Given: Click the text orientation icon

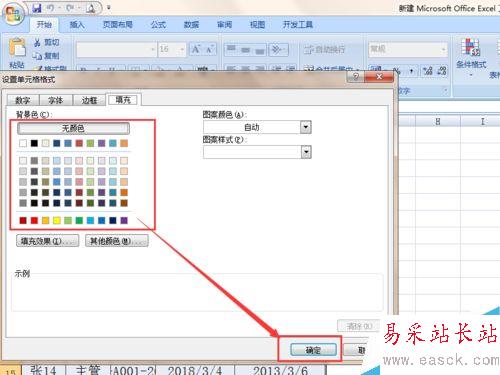Looking at the screenshot, I should click(x=278, y=49).
